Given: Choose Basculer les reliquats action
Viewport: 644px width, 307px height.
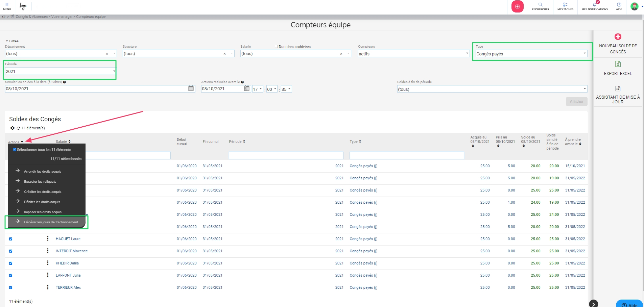Looking at the screenshot, I should click(40, 182).
